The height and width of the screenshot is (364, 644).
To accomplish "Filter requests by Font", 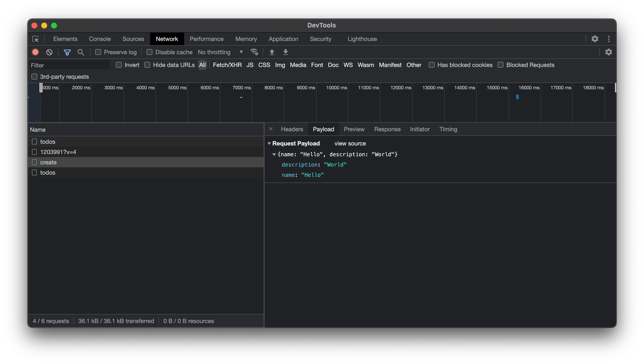I will coord(317,65).
